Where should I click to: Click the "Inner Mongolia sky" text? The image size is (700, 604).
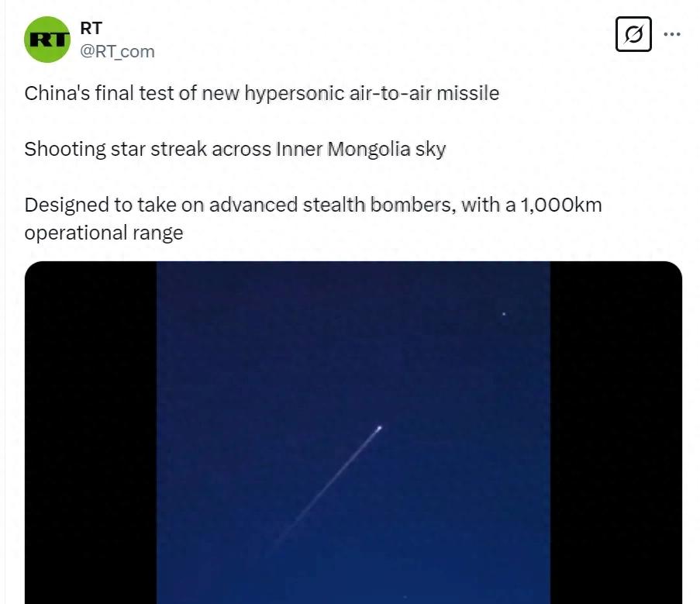(x=361, y=149)
